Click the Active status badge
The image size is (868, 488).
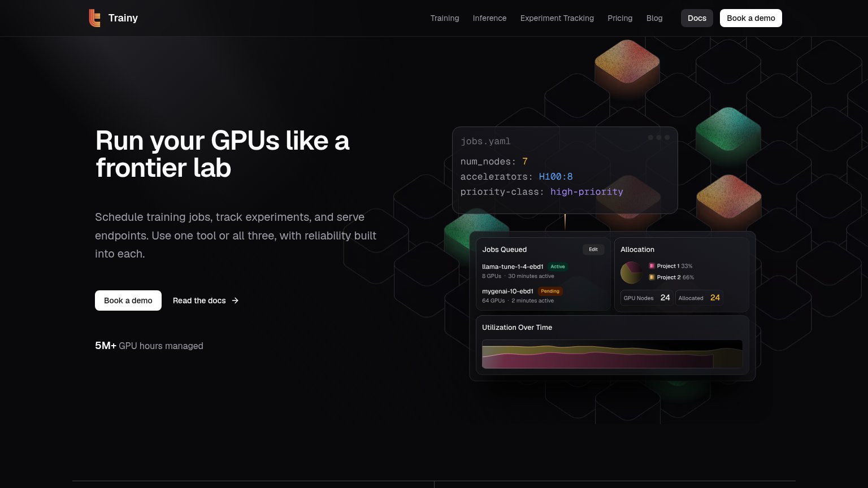(x=558, y=267)
